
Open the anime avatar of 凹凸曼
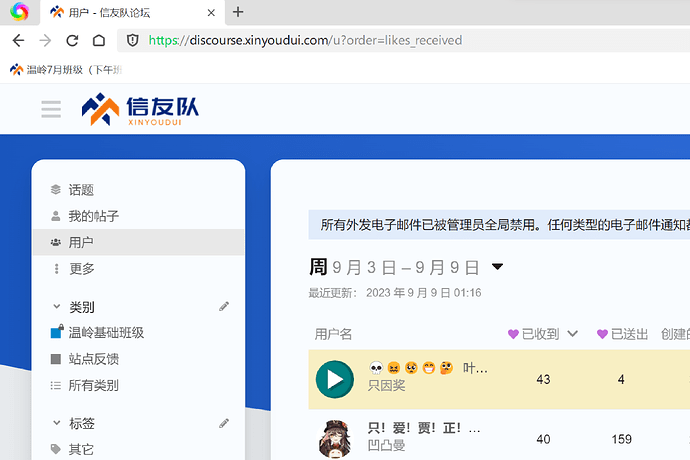tap(335, 438)
